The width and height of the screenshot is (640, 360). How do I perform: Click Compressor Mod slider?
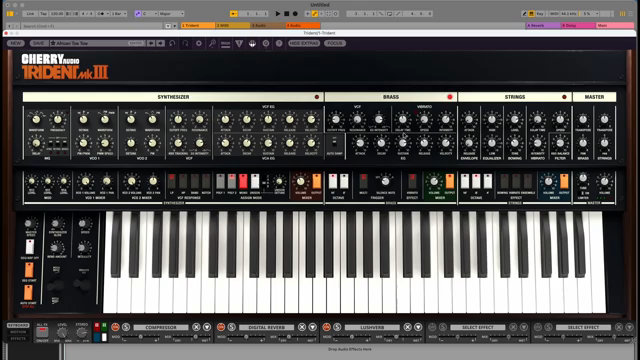pyautogui.click(x=141, y=337)
